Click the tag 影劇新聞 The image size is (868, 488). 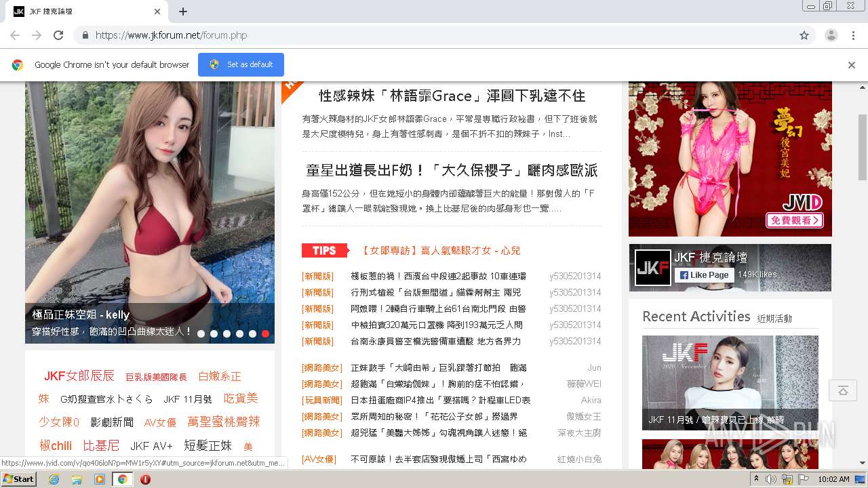[x=112, y=422]
